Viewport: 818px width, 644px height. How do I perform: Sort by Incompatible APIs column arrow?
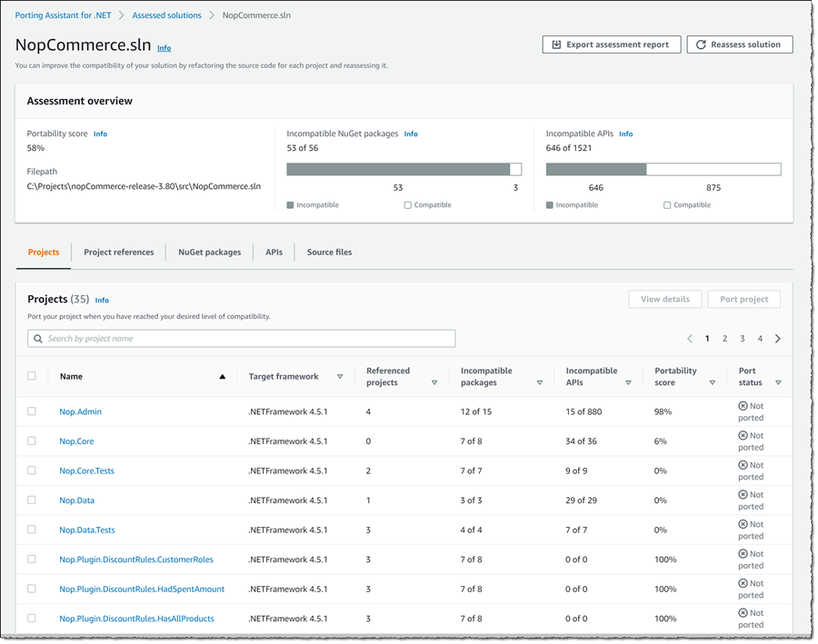point(629,382)
